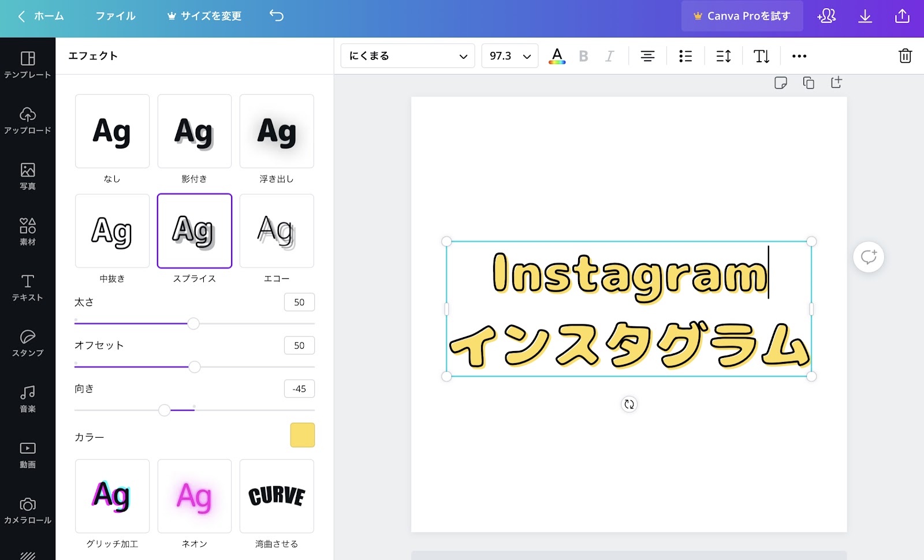Add new page using icon above canvas

(x=836, y=83)
